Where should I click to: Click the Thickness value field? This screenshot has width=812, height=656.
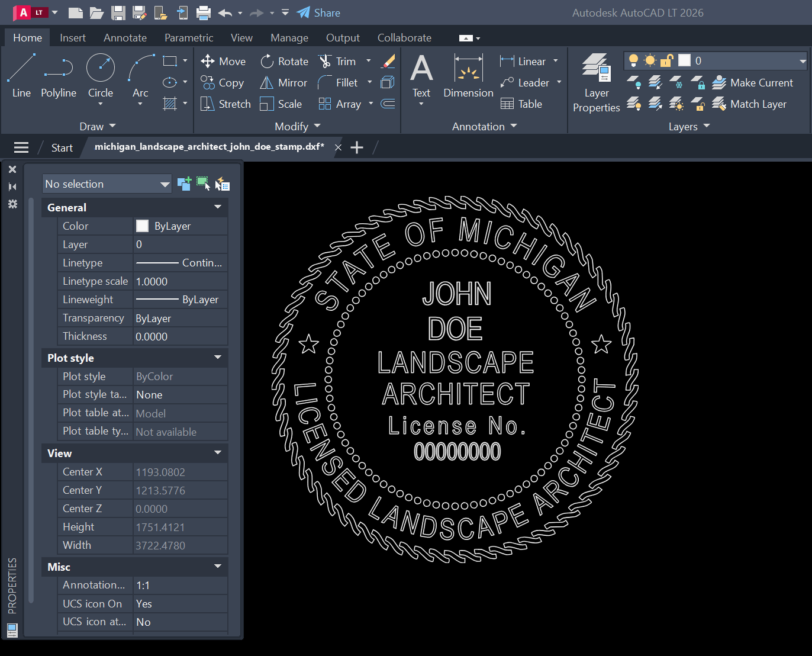click(x=181, y=336)
